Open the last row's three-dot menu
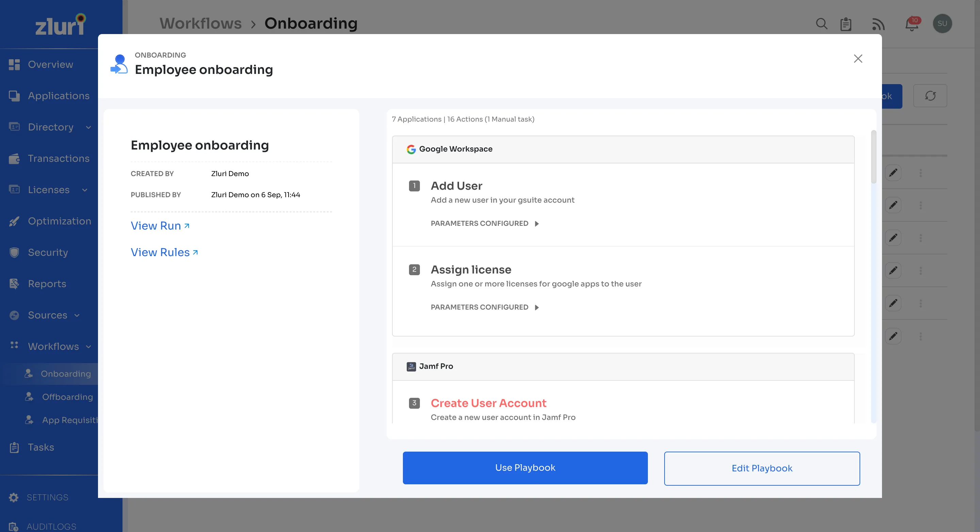The image size is (980, 532). (x=921, y=336)
